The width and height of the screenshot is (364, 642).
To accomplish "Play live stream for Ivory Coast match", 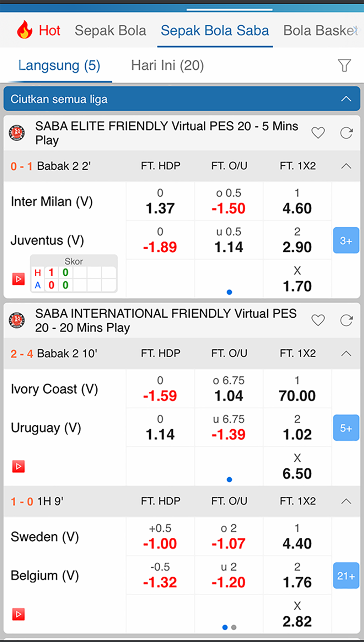I will [18, 466].
